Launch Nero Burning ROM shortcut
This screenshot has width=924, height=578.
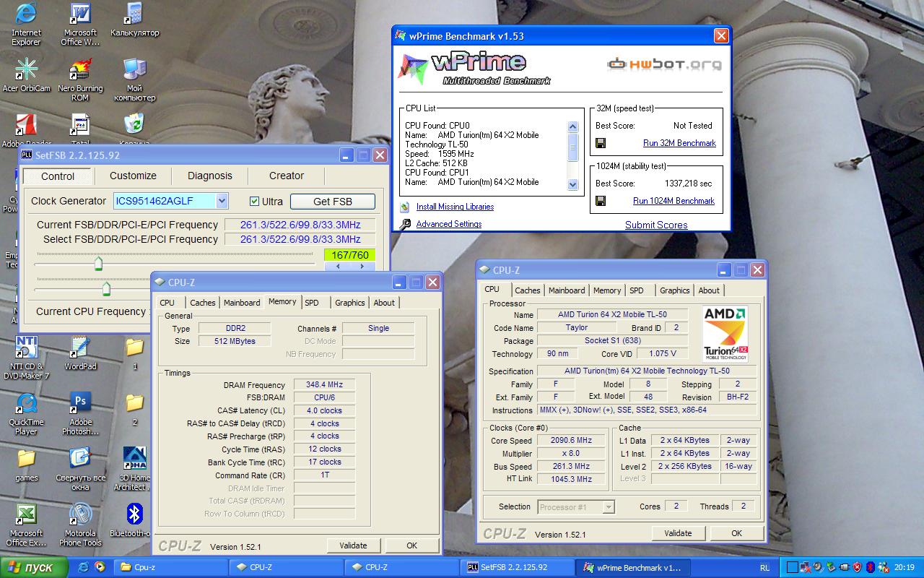tap(80, 79)
